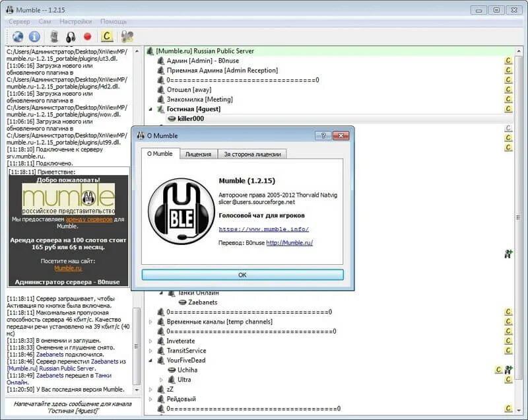Select the Отошел [away] channel
This screenshot has width=528, height=420.
[189, 90]
